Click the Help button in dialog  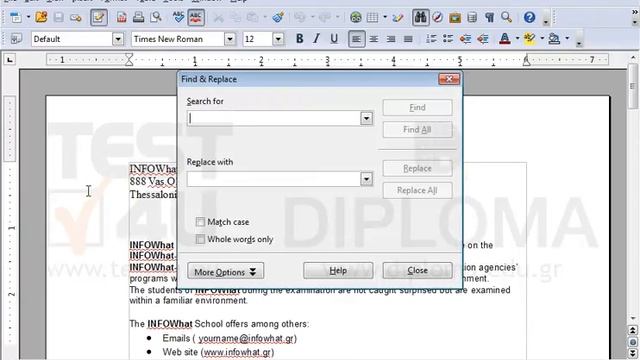(338, 271)
